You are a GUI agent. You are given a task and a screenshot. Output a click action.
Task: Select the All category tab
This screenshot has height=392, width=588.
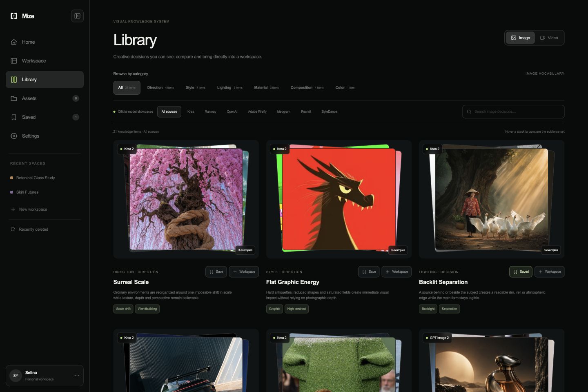[127, 88]
